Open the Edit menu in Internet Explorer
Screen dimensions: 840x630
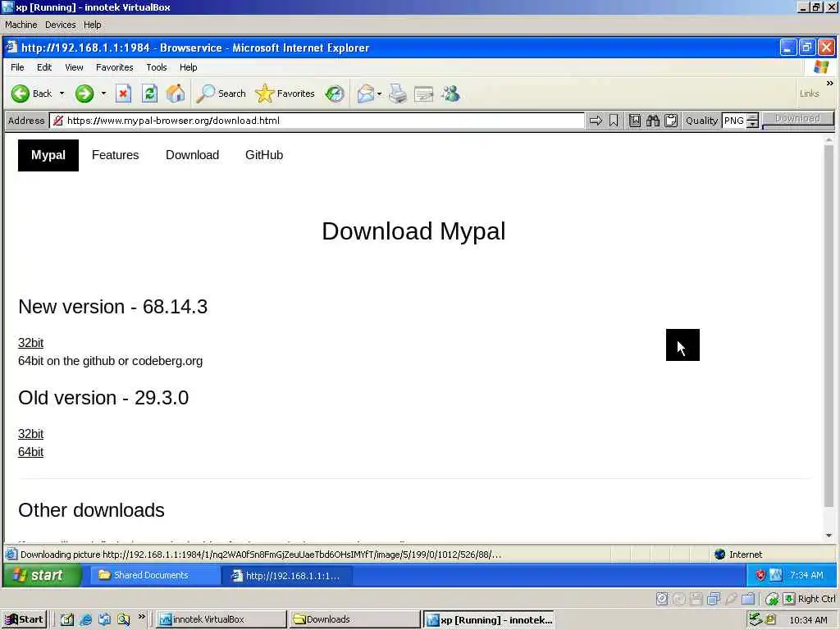click(x=44, y=67)
